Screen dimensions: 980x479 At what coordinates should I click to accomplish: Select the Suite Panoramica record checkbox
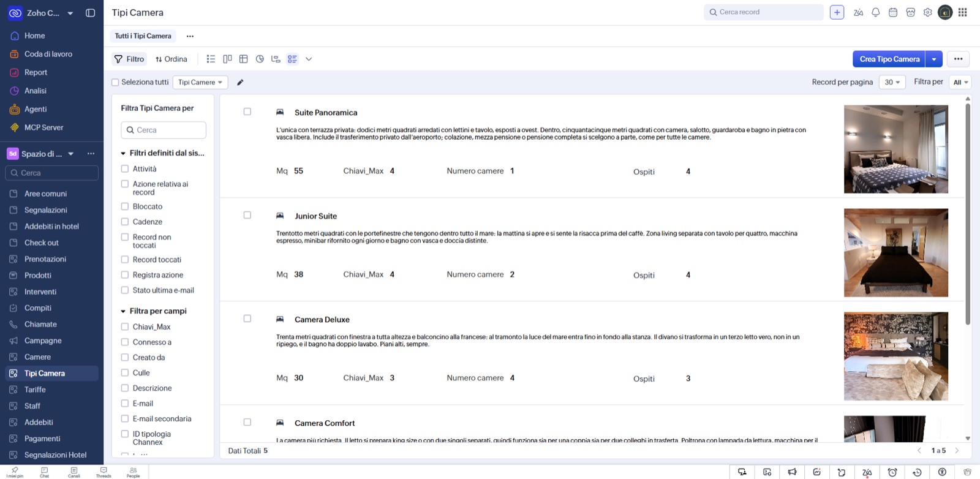coord(247,111)
